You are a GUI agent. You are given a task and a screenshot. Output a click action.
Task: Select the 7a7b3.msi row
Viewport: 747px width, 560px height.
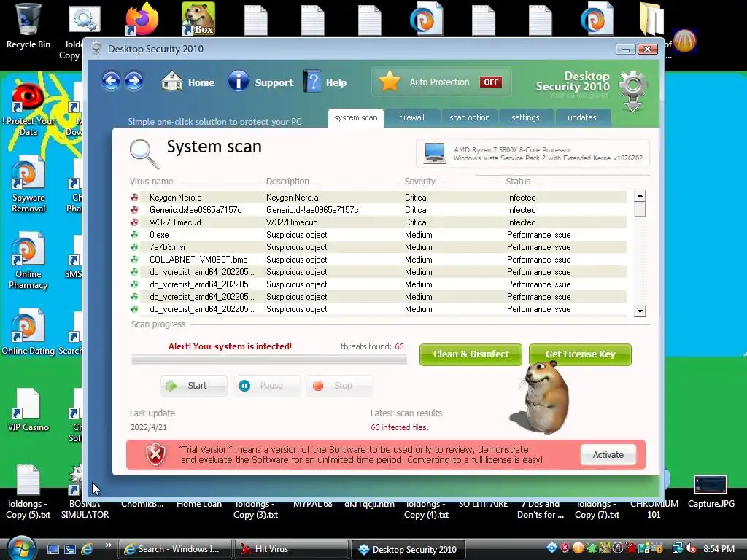378,246
